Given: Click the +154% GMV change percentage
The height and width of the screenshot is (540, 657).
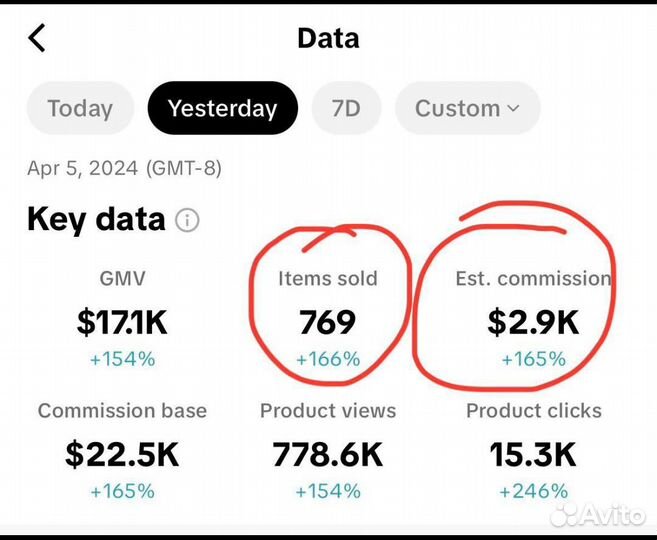Looking at the screenshot, I should [x=123, y=359].
